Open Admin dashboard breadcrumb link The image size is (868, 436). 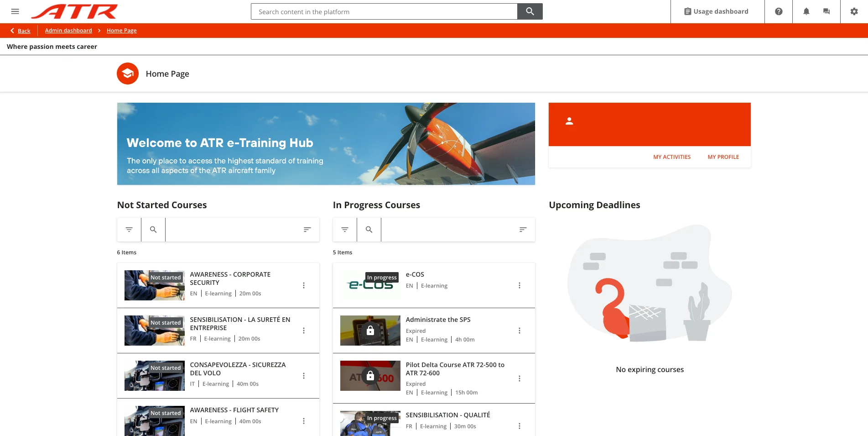(x=68, y=31)
